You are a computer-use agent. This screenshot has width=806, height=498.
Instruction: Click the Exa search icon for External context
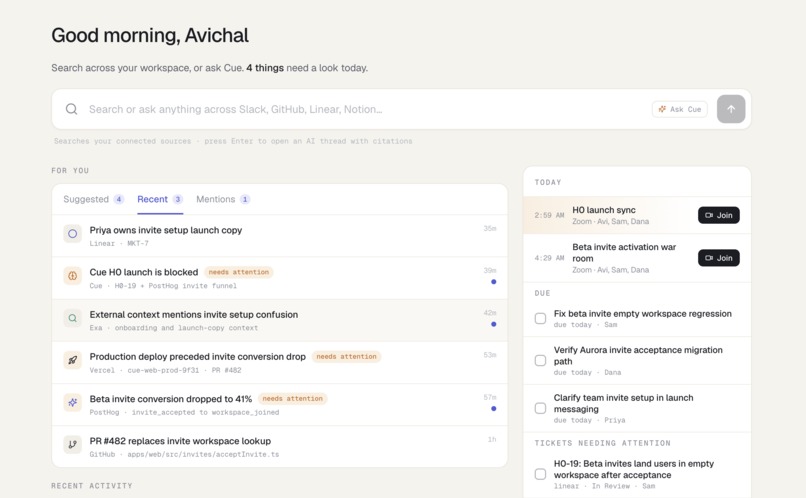pyautogui.click(x=72, y=318)
